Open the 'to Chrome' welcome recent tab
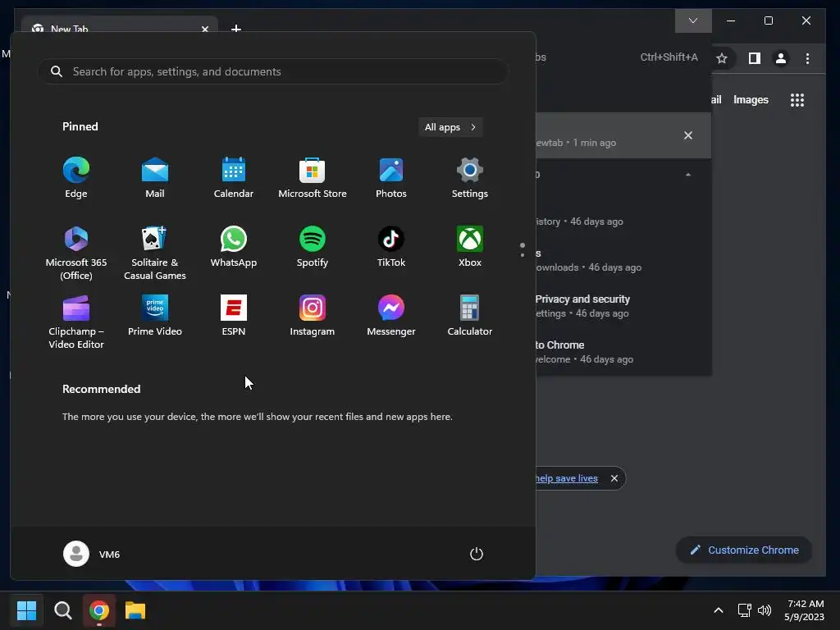This screenshot has height=630, width=840. [623, 352]
